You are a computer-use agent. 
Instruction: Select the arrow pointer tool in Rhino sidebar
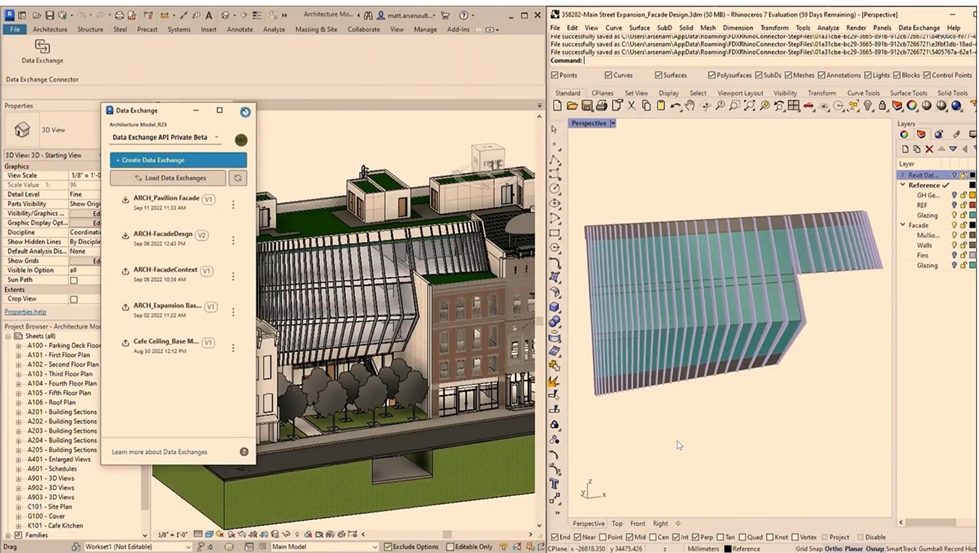point(554,129)
